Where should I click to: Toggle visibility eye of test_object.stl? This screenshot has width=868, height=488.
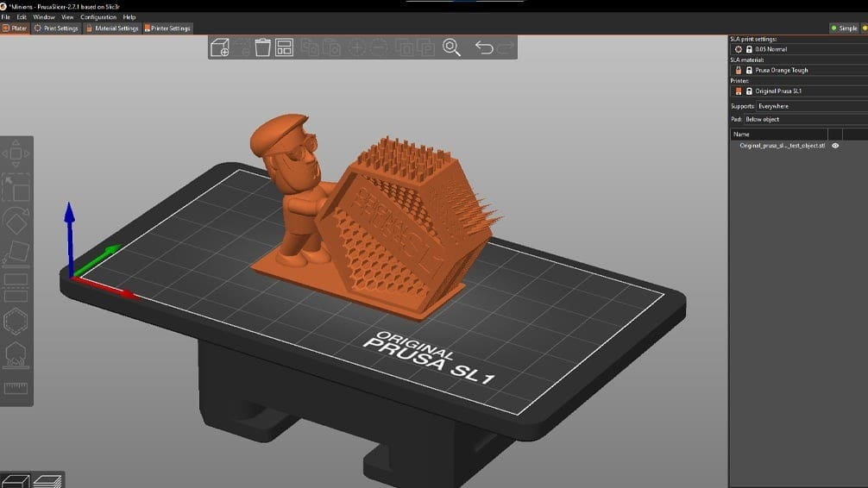point(835,146)
